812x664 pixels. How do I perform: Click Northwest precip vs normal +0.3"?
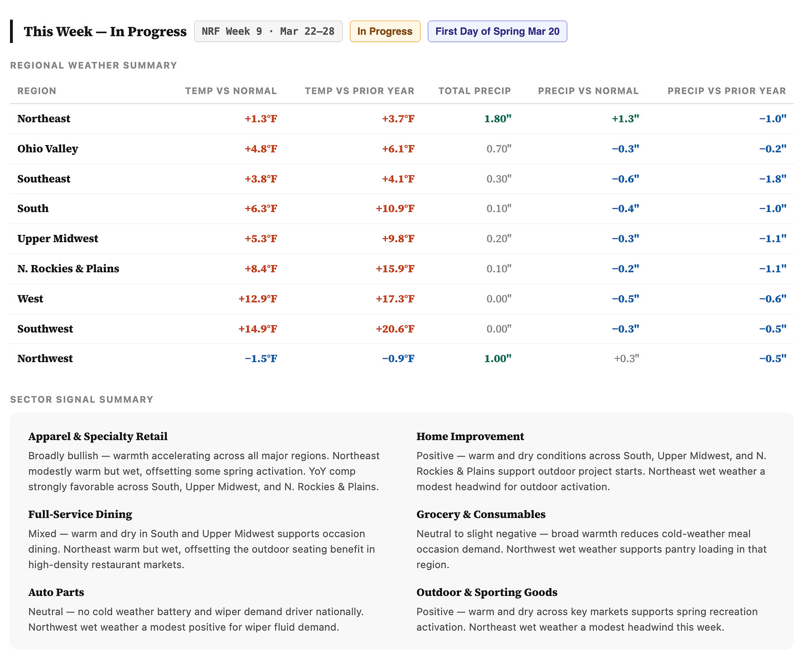[x=626, y=359]
